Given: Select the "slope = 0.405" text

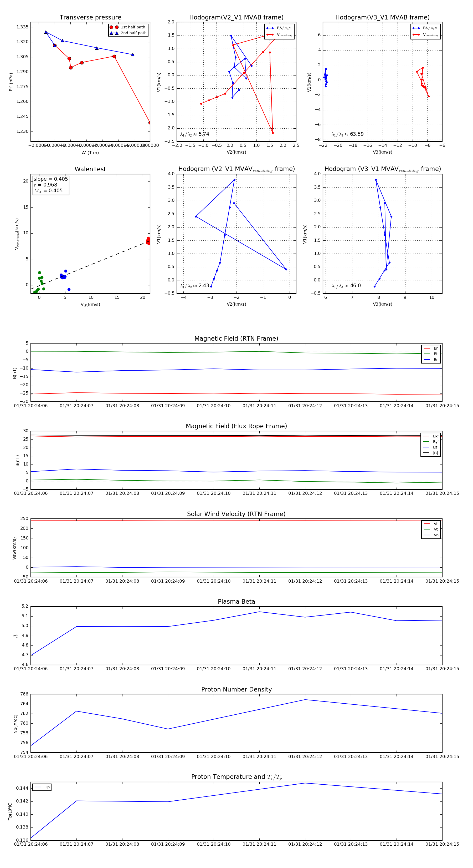Looking at the screenshot, I should 50,179.
